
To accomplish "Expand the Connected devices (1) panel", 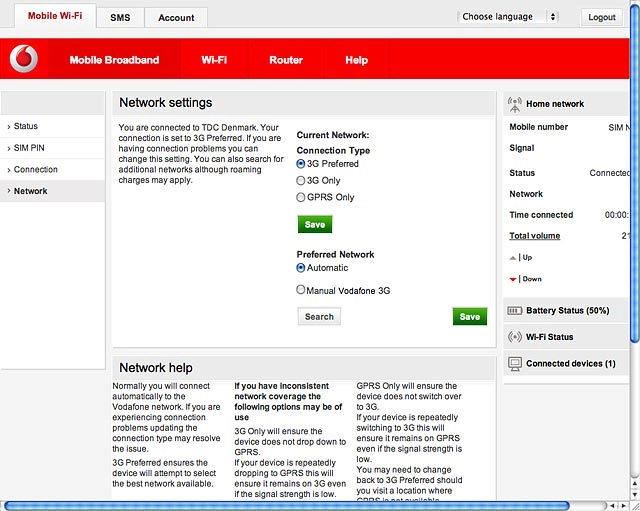I will 567,363.
